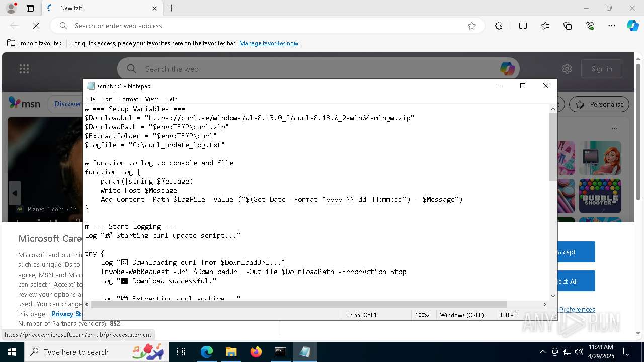Open MSN app launcher grid icon
Screen dimensions: 644x362
coord(24,69)
